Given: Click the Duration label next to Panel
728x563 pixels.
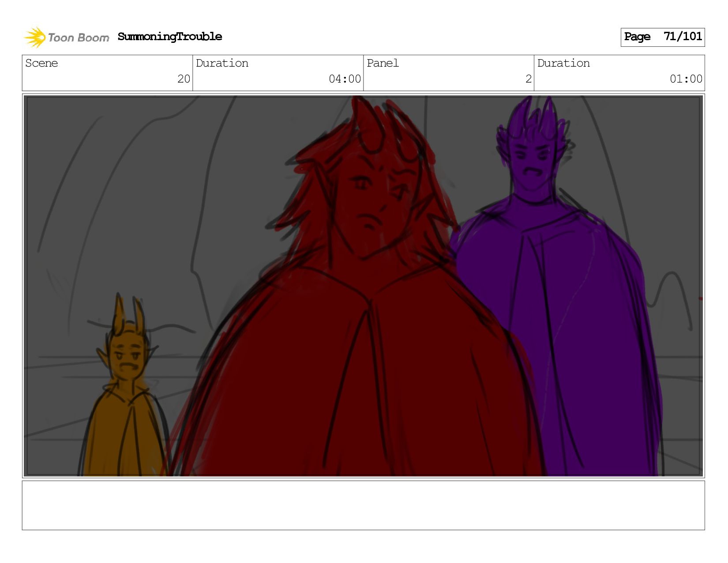Looking at the screenshot, I should tap(563, 63).
